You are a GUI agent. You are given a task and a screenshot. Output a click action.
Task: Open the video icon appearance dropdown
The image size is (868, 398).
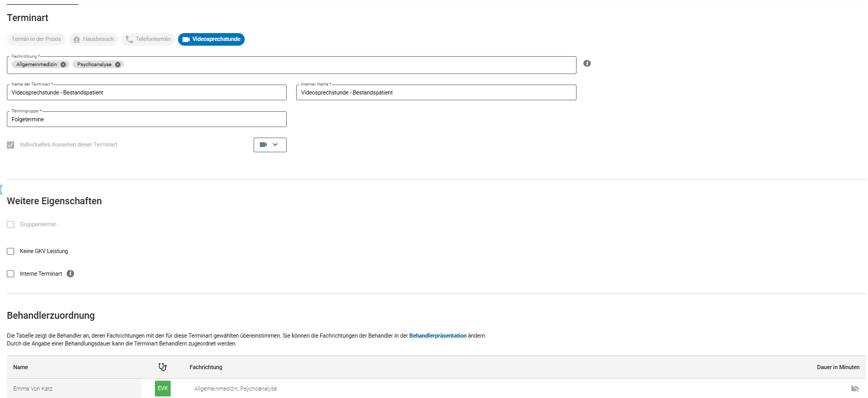point(270,145)
